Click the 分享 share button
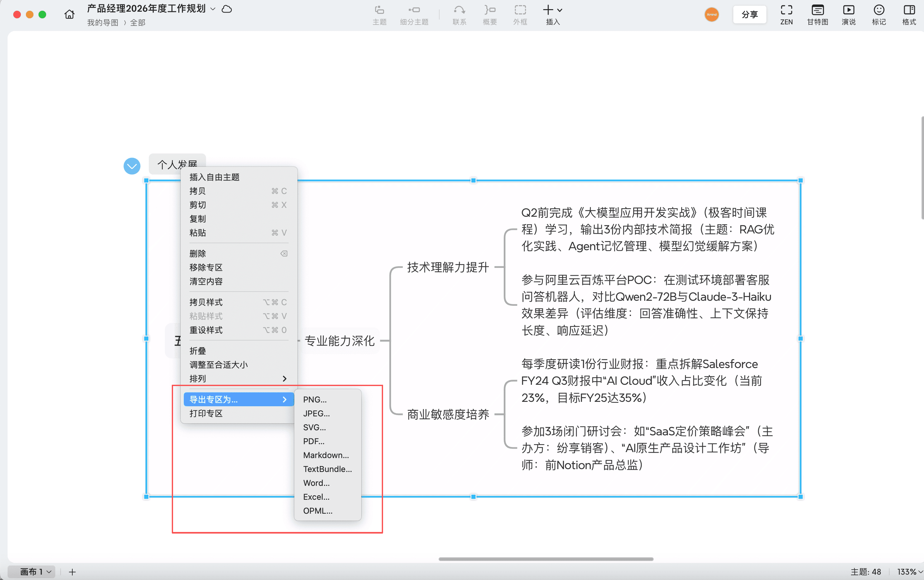This screenshot has width=924, height=580. (750, 15)
